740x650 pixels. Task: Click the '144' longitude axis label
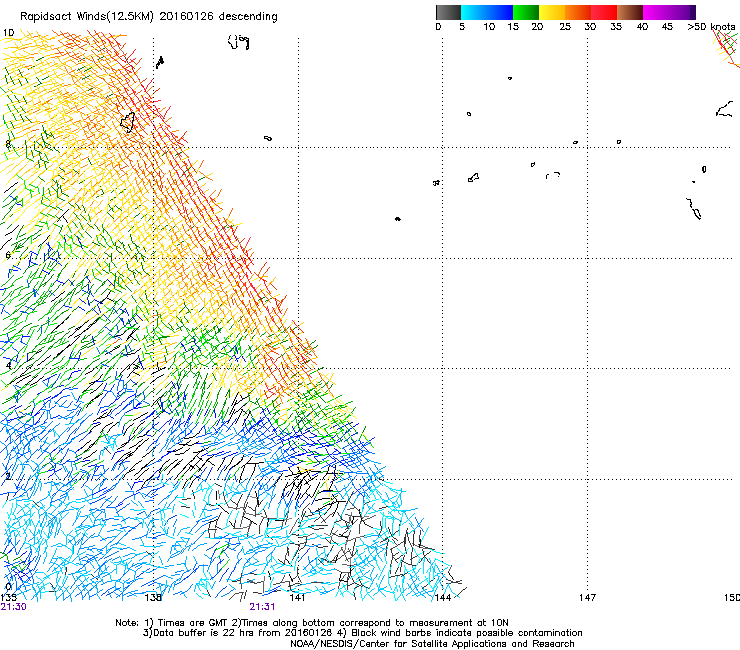click(443, 598)
